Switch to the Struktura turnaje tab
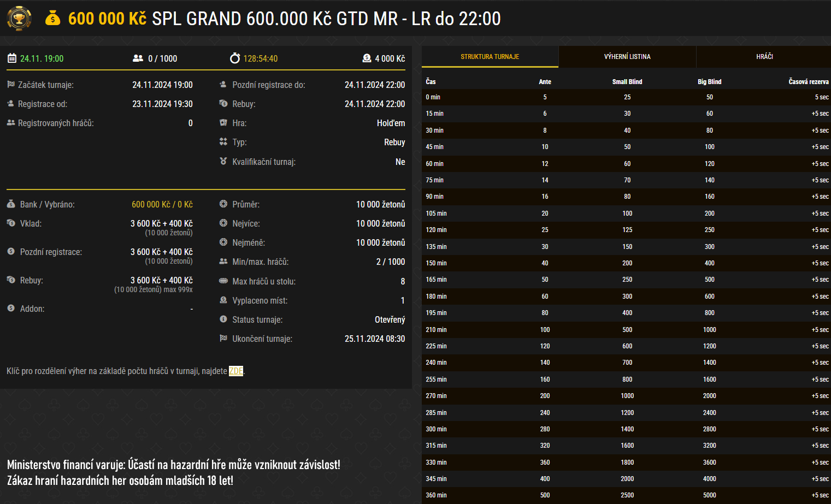The height and width of the screenshot is (504, 831). click(490, 57)
